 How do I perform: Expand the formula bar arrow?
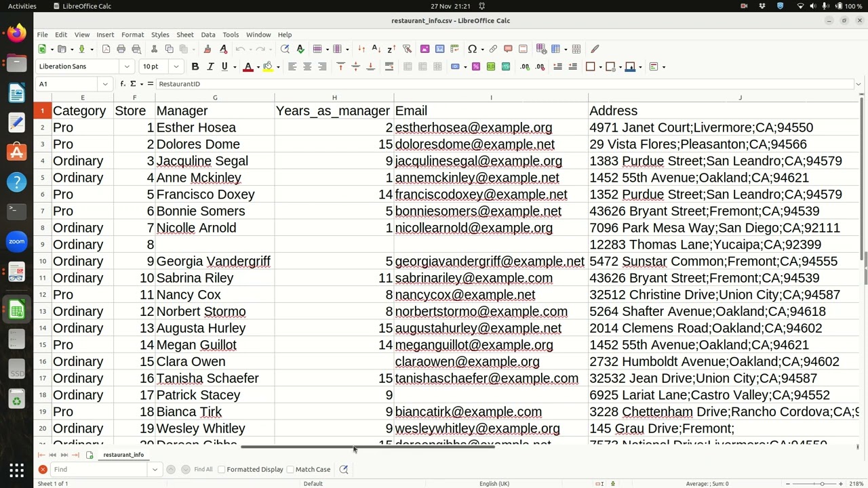pos(859,84)
